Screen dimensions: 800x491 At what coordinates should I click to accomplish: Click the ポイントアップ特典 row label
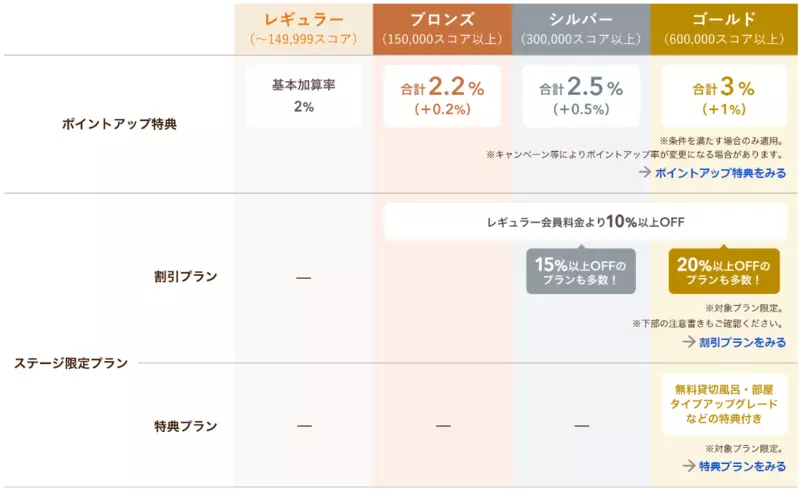click(119, 124)
